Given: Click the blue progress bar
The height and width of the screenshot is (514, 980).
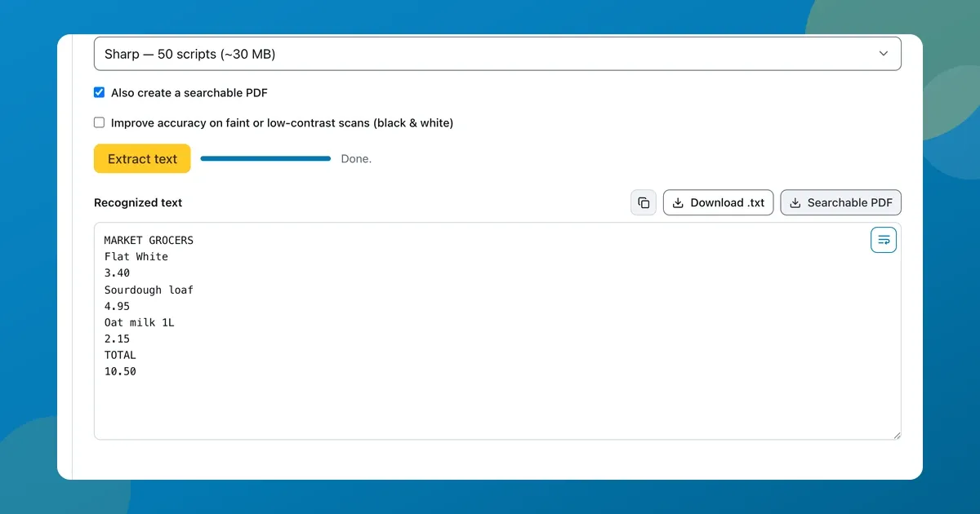Looking at the screenshot, I should 265,159.
